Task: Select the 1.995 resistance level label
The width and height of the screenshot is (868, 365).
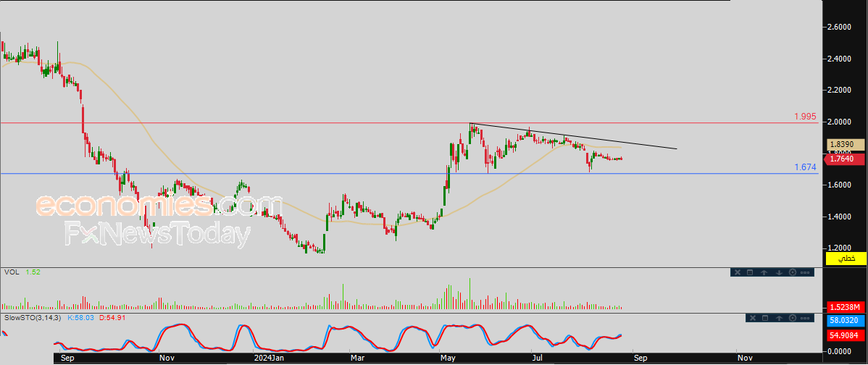Action: 806,117
